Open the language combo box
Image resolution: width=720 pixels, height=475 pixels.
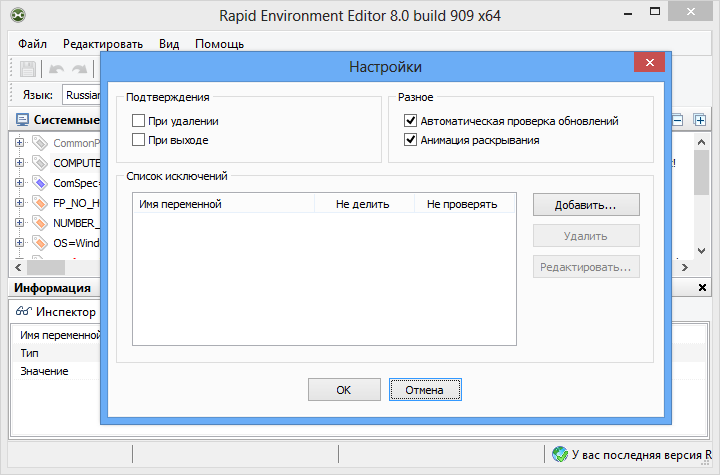click(81, 95)
